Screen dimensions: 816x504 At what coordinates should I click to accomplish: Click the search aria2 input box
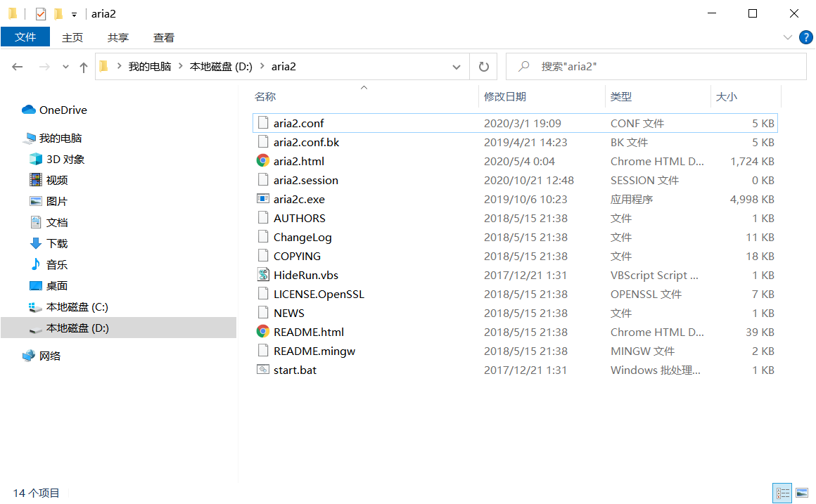click(x=656, y=67)
